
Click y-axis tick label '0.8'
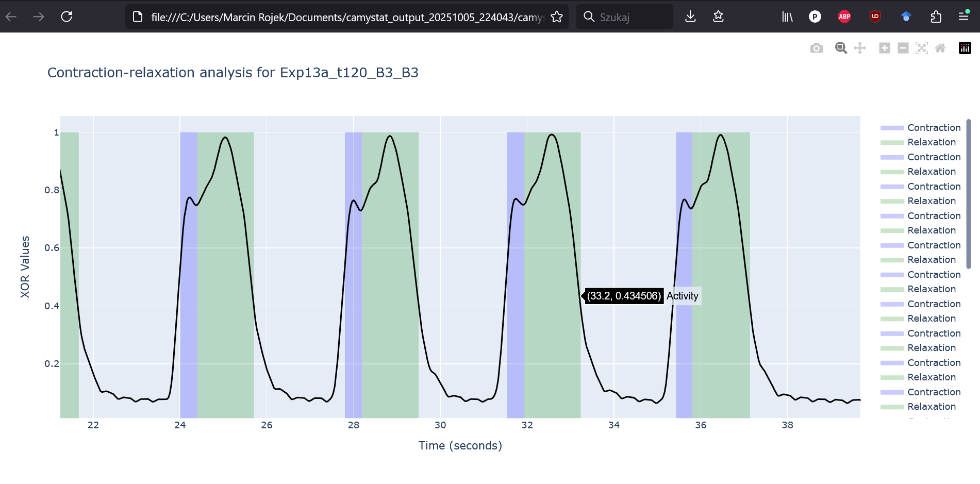coord(52,190)
